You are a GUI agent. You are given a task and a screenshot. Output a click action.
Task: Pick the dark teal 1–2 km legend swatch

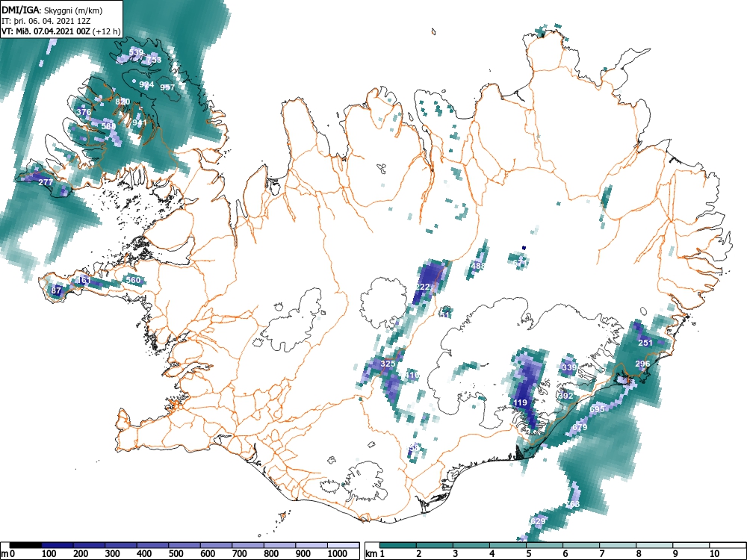(398, 545)
